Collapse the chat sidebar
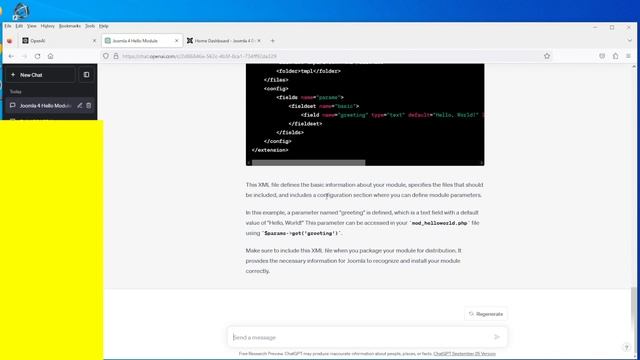This screenshot has height=360, width=640. (x=87, y=75)
